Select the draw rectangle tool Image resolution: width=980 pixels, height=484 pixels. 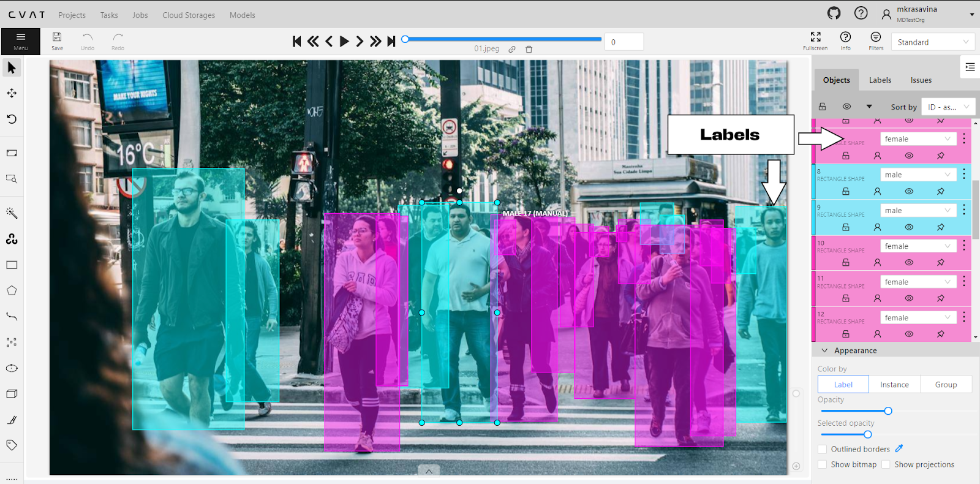pos(12,265)
